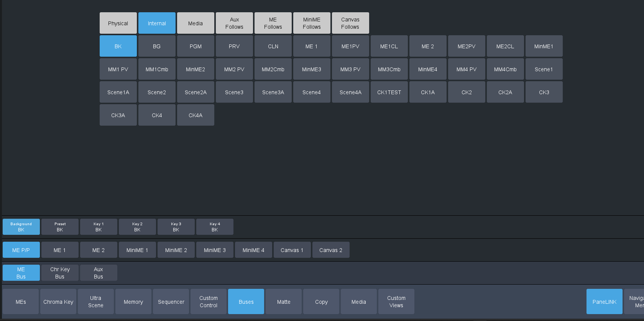The height and width of the screenshot is (321, 644).
Task: Choose PGM as the source
Action: [x=195, y=46]
